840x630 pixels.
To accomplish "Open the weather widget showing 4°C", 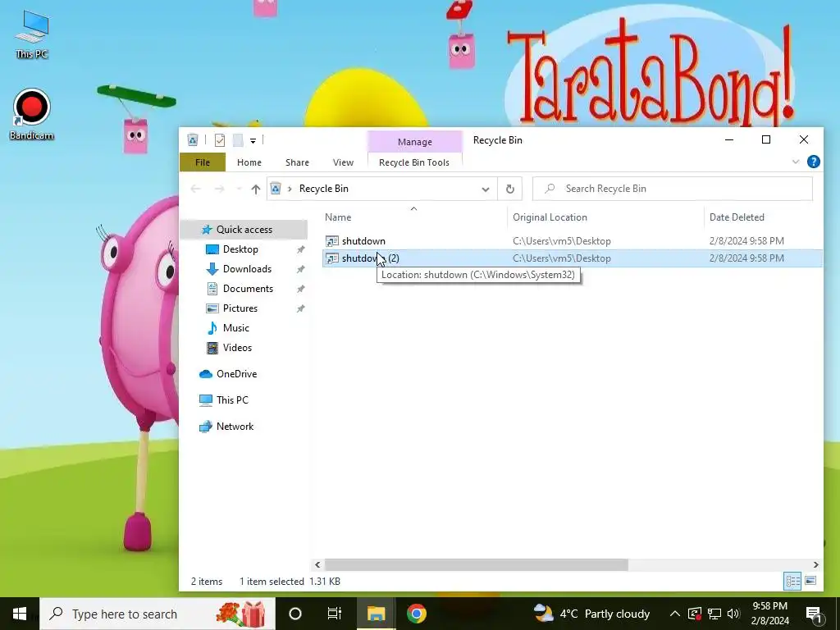I will pos(592,614).
